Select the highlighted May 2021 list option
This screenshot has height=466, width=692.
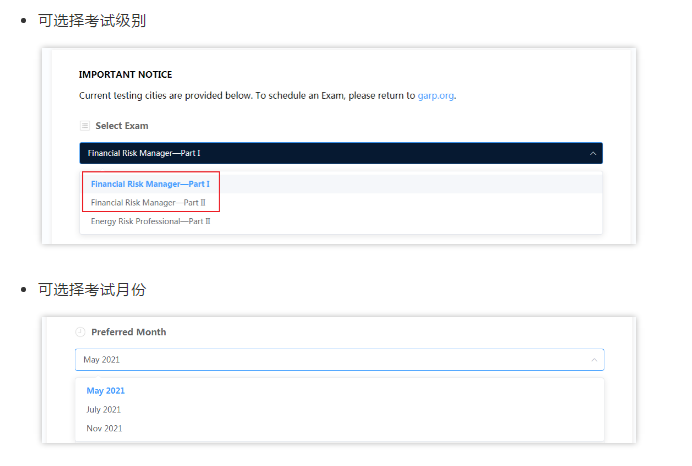[x=105, y=391]
